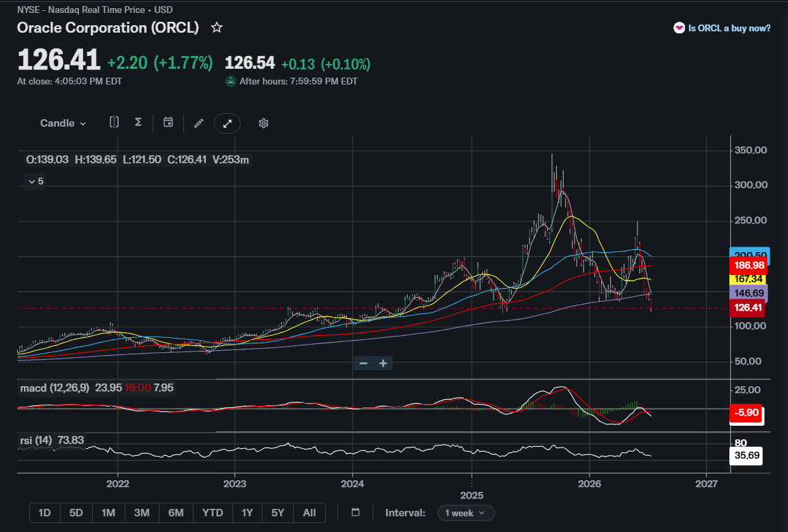Click the 2023 year label on time axis
Screen dimensions: 788x532
[234, 484]
